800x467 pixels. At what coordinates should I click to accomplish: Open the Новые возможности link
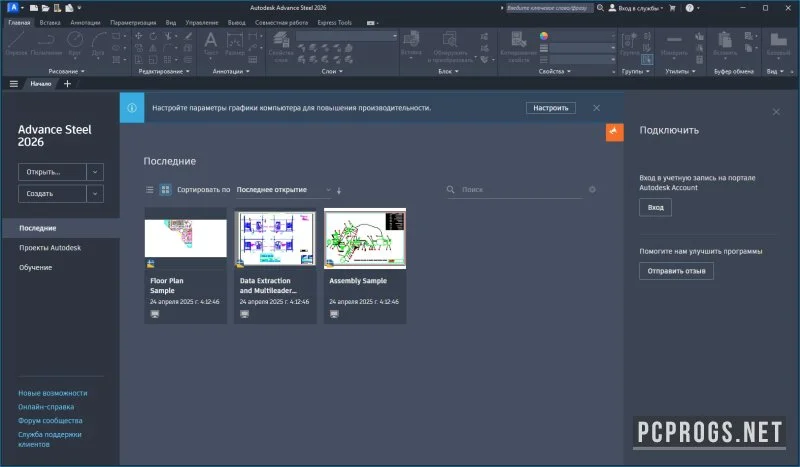pos(53,393)
